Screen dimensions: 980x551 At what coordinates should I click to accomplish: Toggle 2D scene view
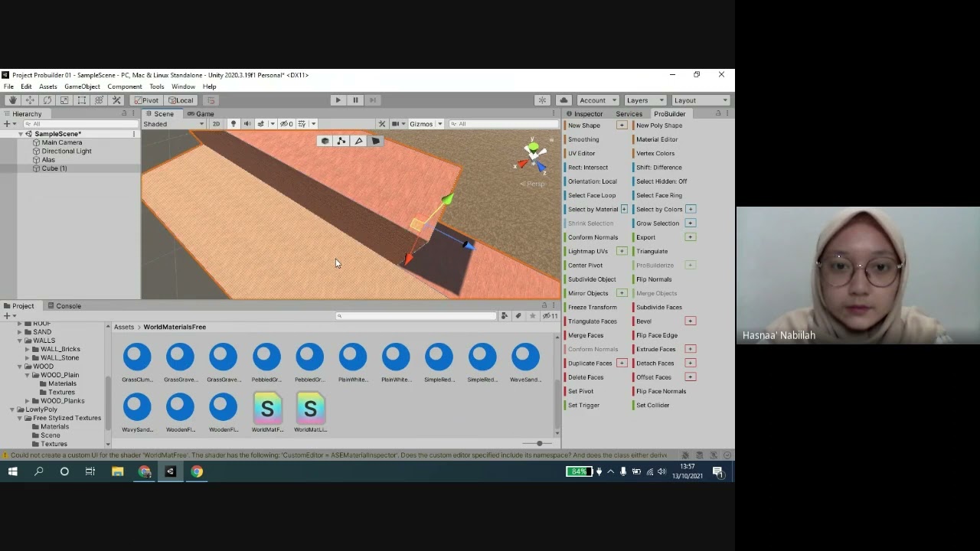(x=216, y=124)
